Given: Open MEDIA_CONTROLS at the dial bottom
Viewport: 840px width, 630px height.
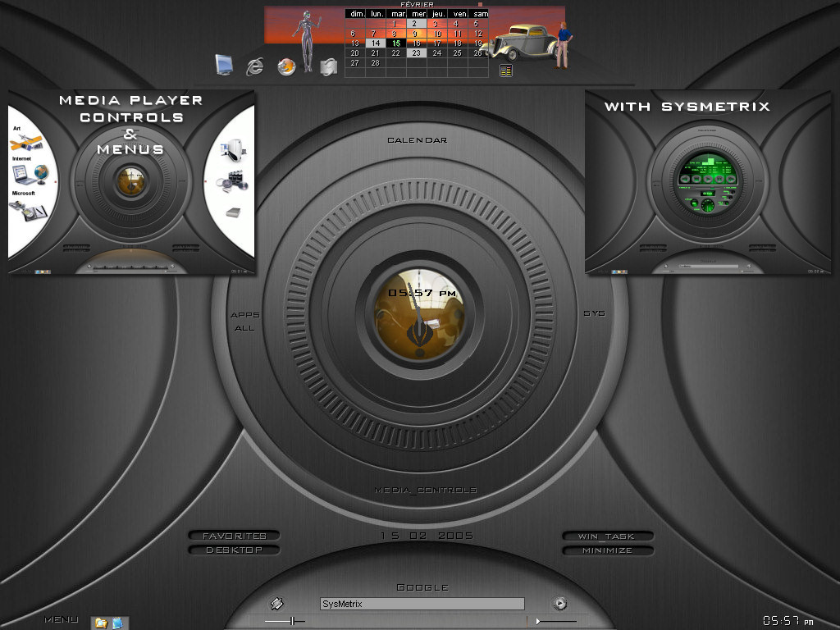Looking at the screenshot, I should click(426, 490).
